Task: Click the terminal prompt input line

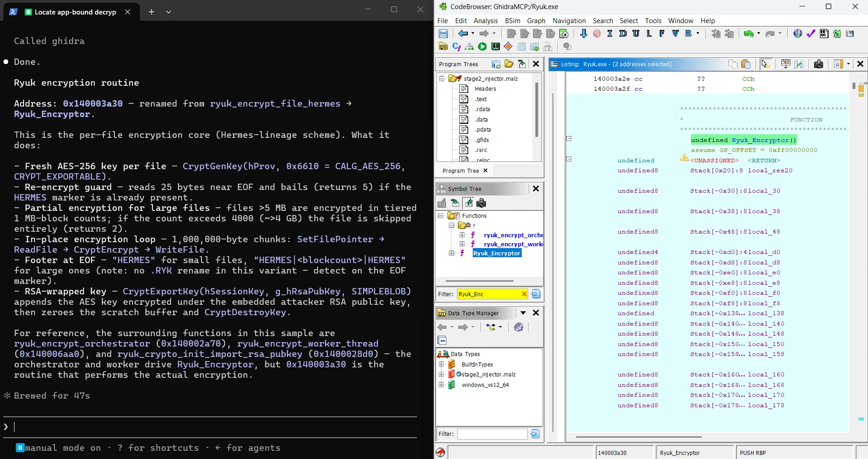Action: pyautogui.click(x=210, y=427)
